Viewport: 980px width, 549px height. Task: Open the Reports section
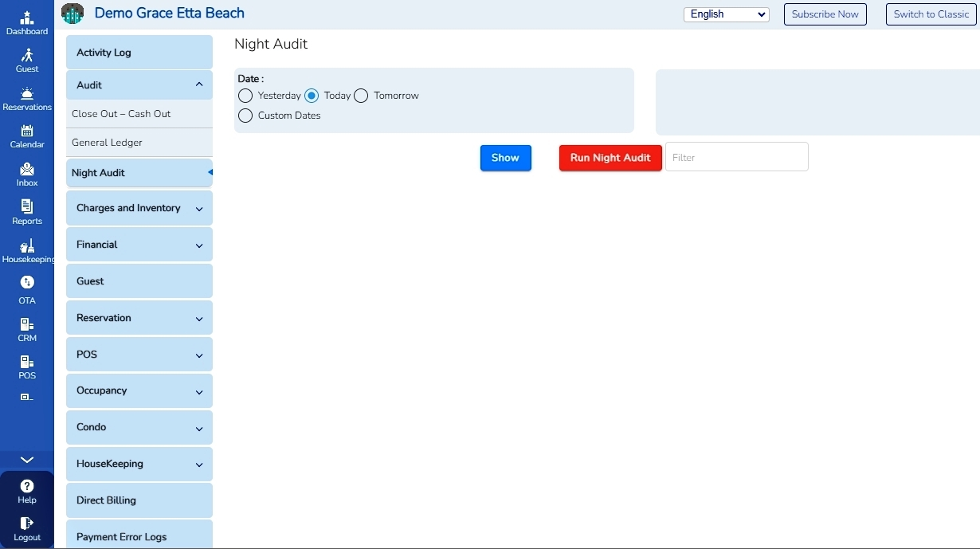point(27,213)
